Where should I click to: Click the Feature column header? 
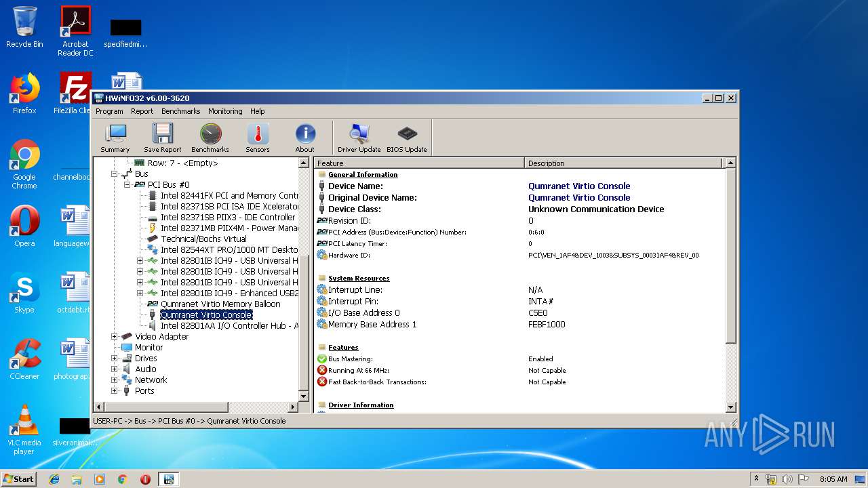pos(419,163)
